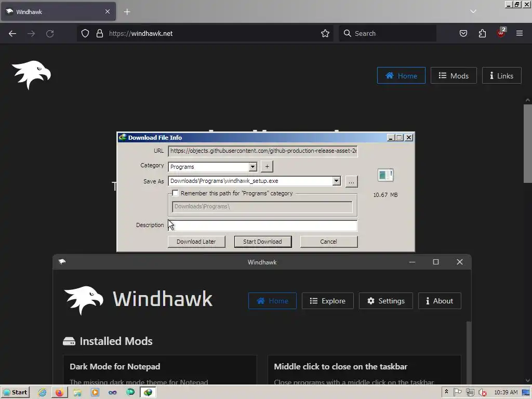Open the infinity-shaped taskbar icon

pos(113,393)
